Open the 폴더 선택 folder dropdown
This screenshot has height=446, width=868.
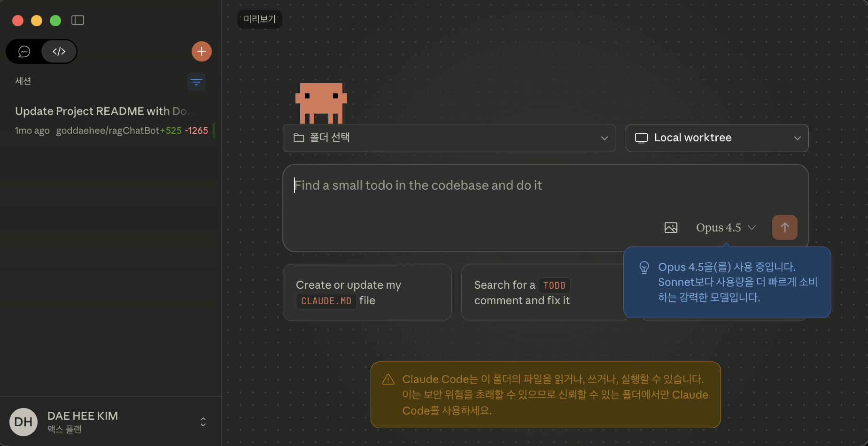point(449,138)
